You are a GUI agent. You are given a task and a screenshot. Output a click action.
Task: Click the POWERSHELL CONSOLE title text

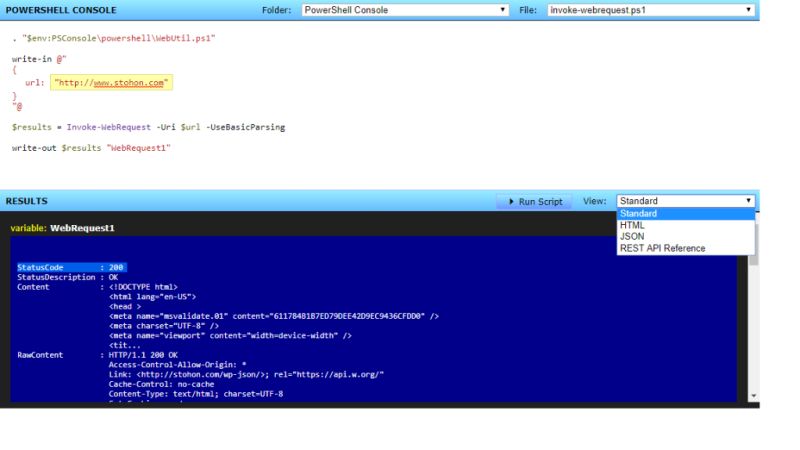[x=61, y=10]
